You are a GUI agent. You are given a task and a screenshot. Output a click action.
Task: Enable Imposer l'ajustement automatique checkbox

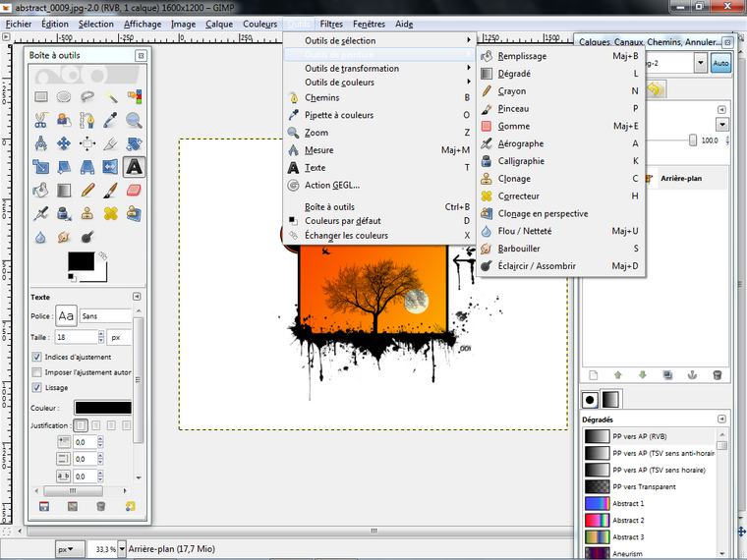click(36, 372)
